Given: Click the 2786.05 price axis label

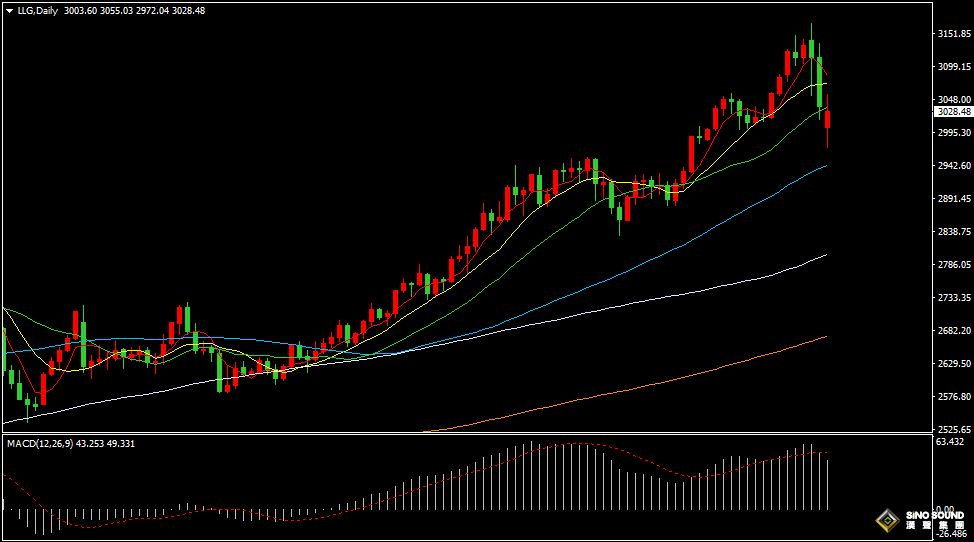Looking at the screenshot, I should tap(954, 264).
